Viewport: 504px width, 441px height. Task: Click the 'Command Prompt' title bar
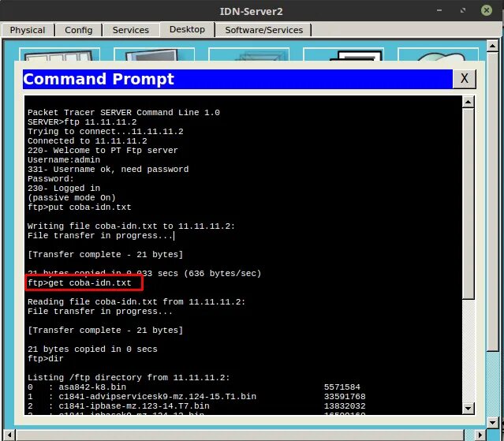(x=237, y=79)
